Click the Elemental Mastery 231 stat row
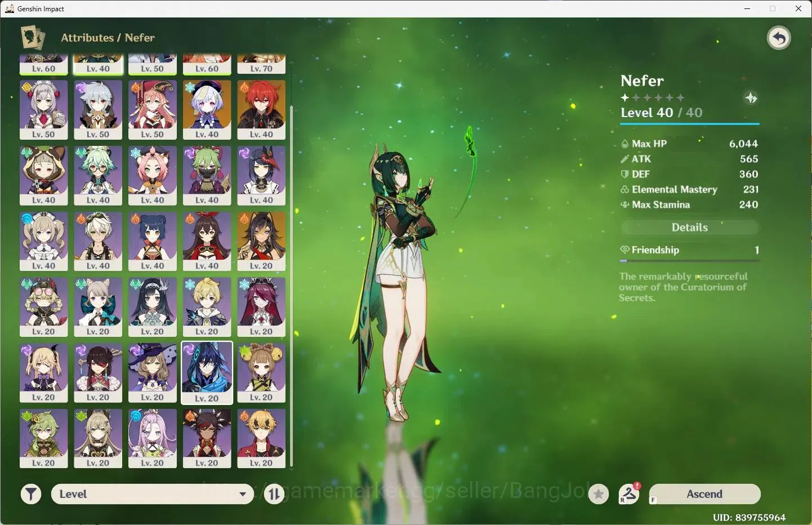812x525 pixels. pos(690,189)
